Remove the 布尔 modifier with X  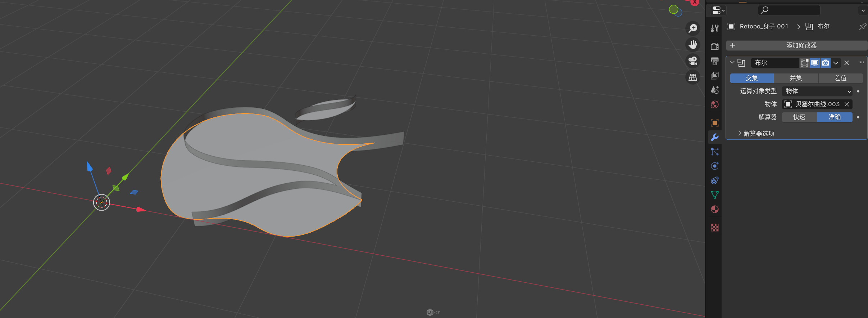click(847, 63)
